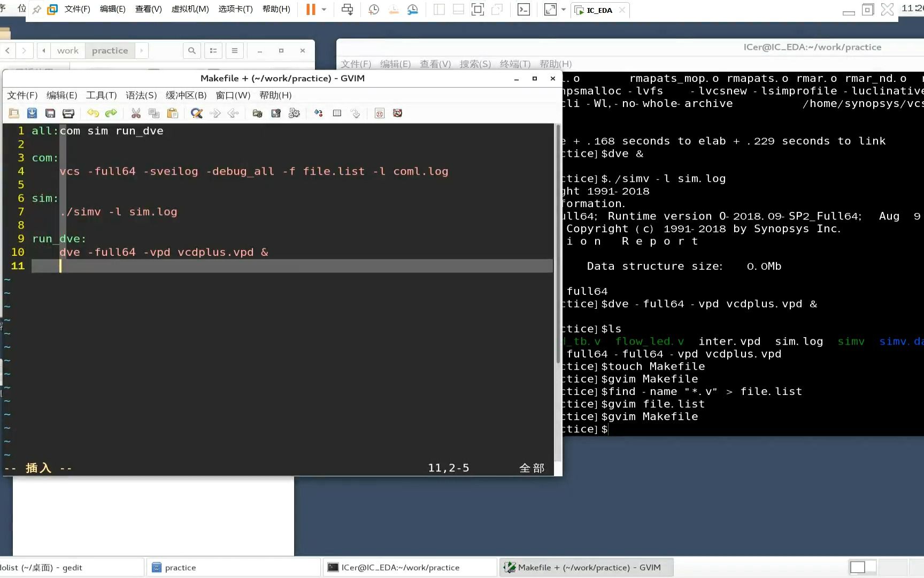Select the Cut icon in GVIM toolbar
This screenshot has width=924, height=578.
tap(136, 113)
